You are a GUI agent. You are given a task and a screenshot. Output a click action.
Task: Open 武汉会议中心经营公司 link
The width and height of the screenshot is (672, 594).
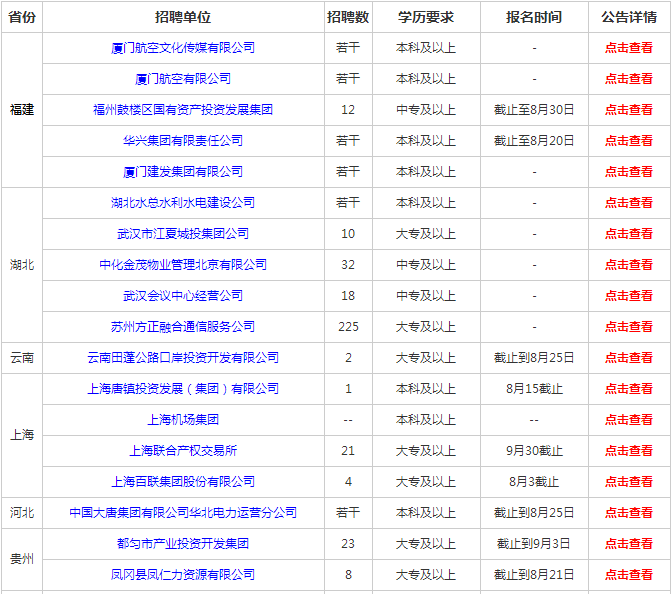(183, 296)
